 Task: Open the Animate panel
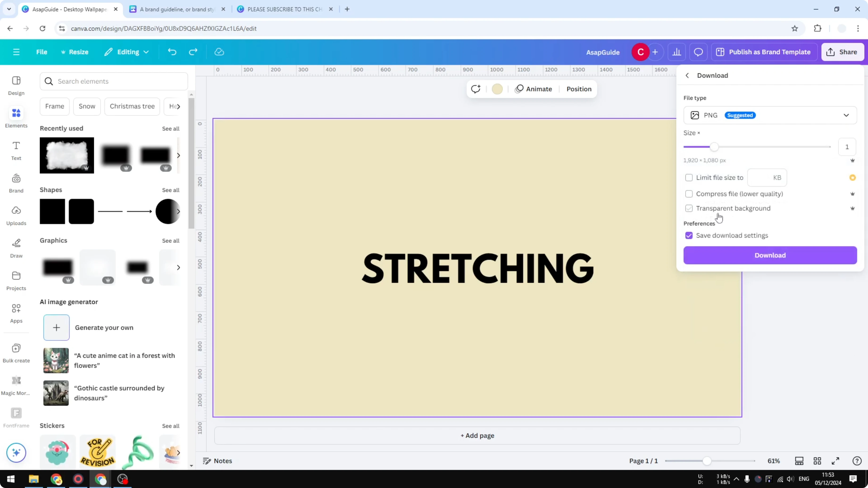tap(534, 89)
